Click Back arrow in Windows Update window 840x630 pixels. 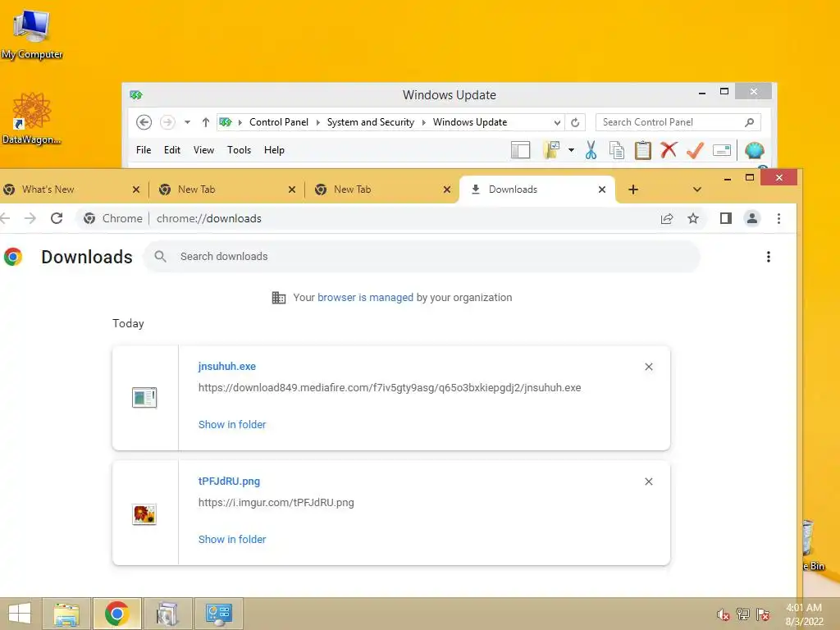144,122
